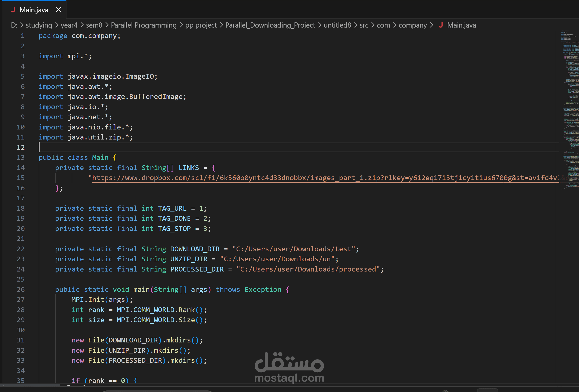579x392 pixels.
Task: Click line number 26 in the gutter
Action: (x=21, y=289)
